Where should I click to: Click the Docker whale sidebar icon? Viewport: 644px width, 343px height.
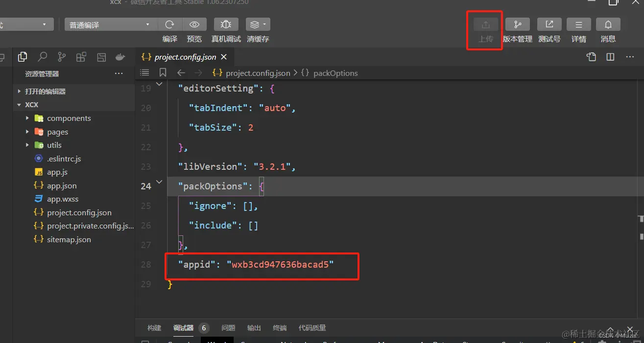coord(120,57)
